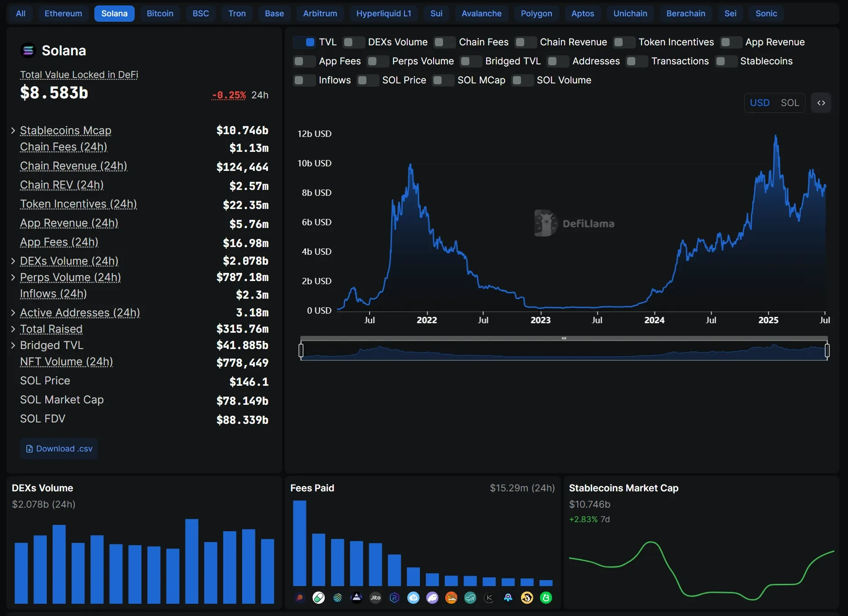Screen dimensions: 848x616
Task: Open the Total Value Locked in DeFi link
Action: [x=79, y=75]
